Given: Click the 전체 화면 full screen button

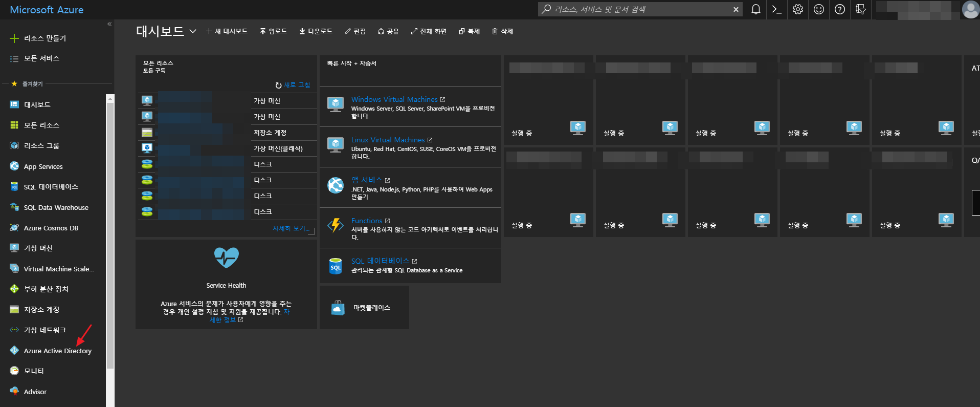Looking at the screenshot, I should click(x=429, y=31).
